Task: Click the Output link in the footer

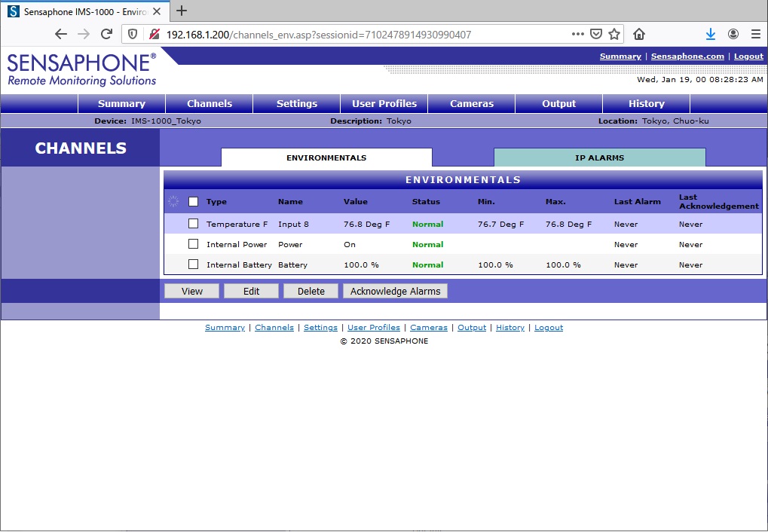Action: pos(472,327)
